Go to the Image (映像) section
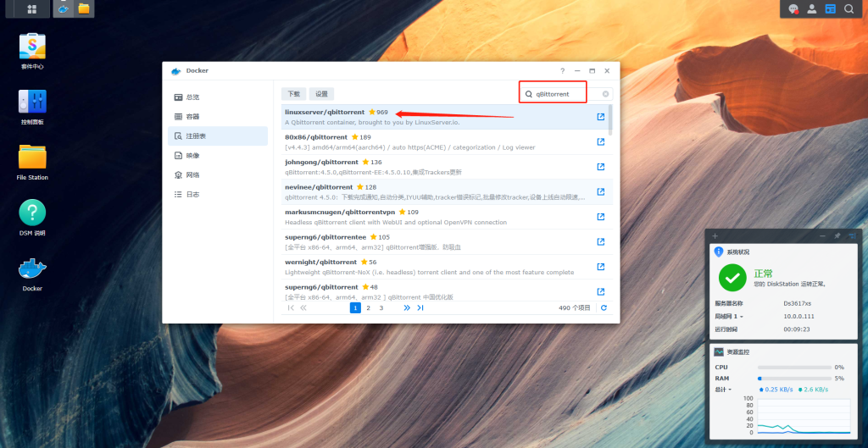This screenshot has width=868, height=448. tap(218, 156)
